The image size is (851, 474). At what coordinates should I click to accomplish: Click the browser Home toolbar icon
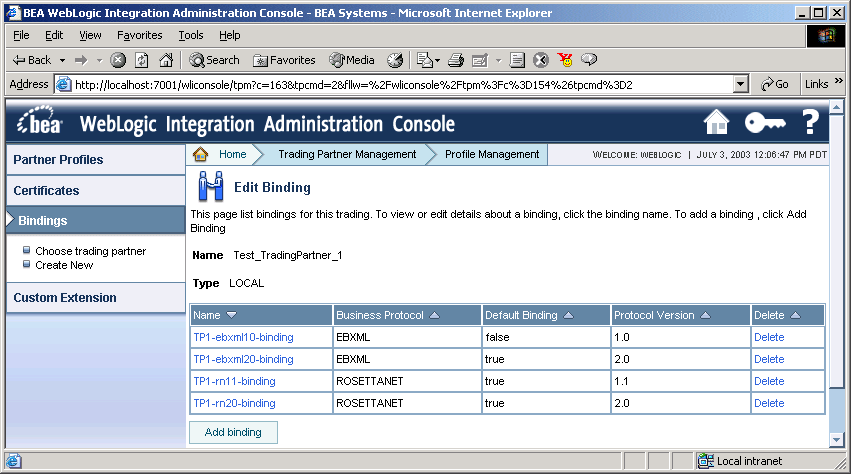pyautogui.click(x=166, y=60)
